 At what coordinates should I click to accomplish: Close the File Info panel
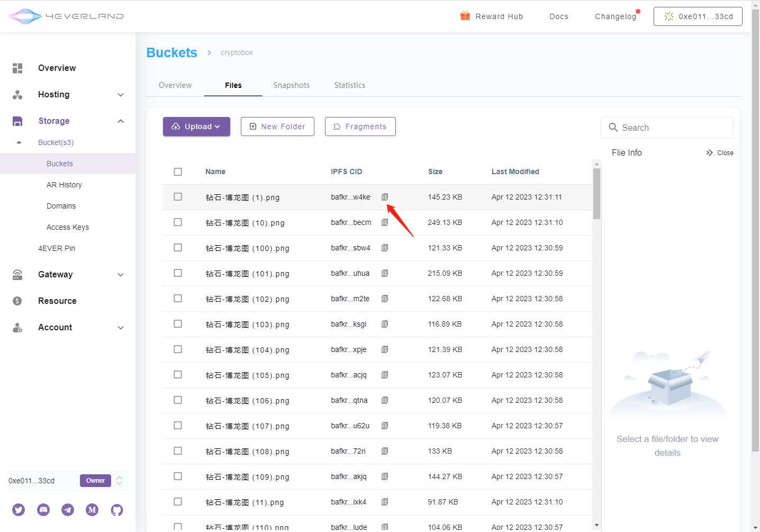pos(720,153)
